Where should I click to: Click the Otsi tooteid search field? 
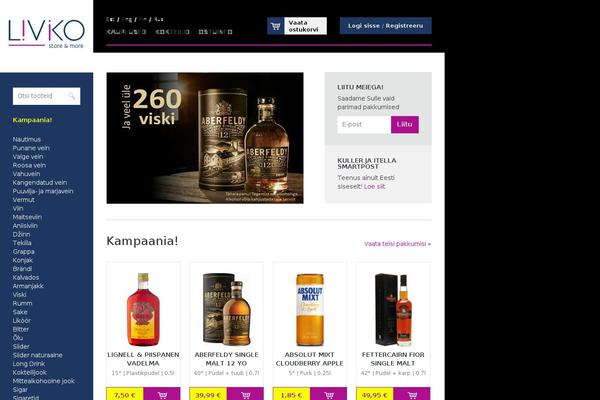click(x=46, y=96)
